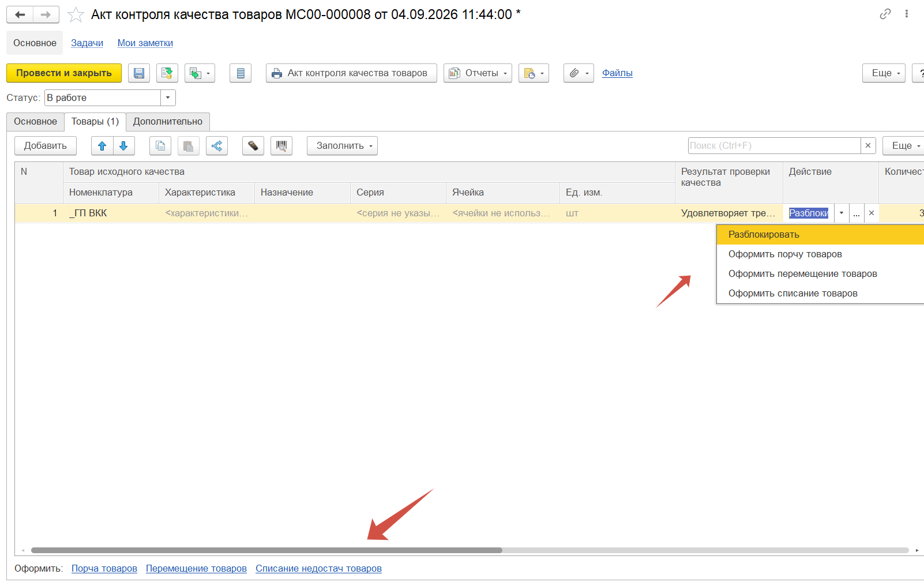924x582 pixels.
Task: Open the document settings icon dropdown
Action: pos(534,73)
